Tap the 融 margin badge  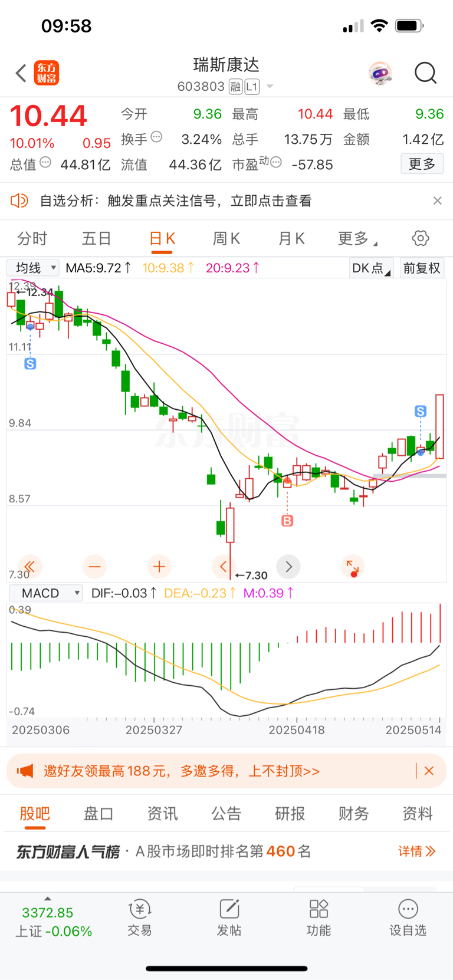click(235, 87)
